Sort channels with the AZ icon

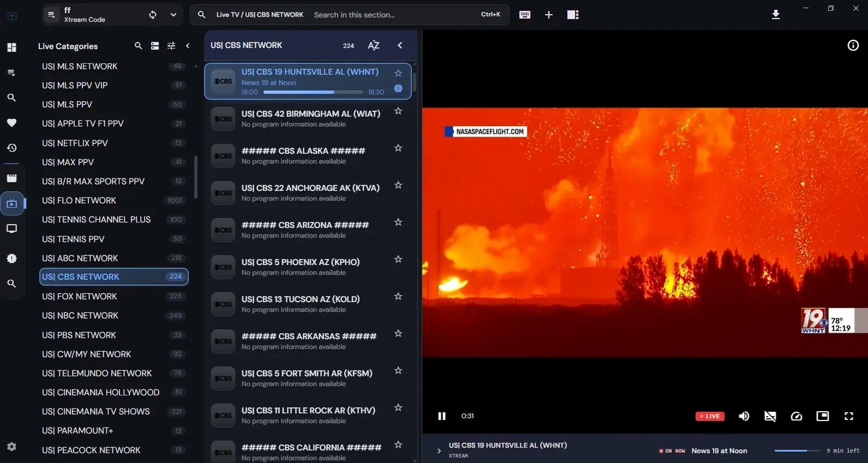pos(373,45)
